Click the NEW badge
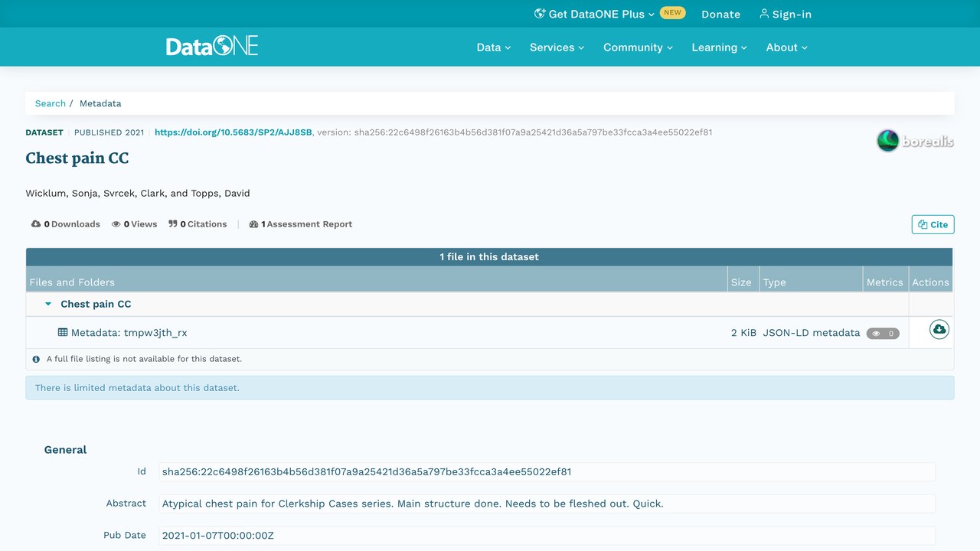This screenshot has height=551, width=980. (x=672, y=13)
